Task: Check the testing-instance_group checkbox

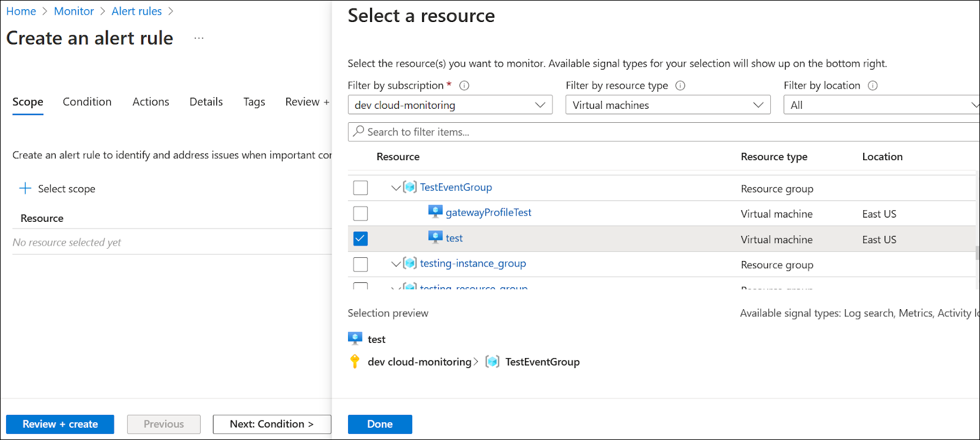Action: [360, 265]
